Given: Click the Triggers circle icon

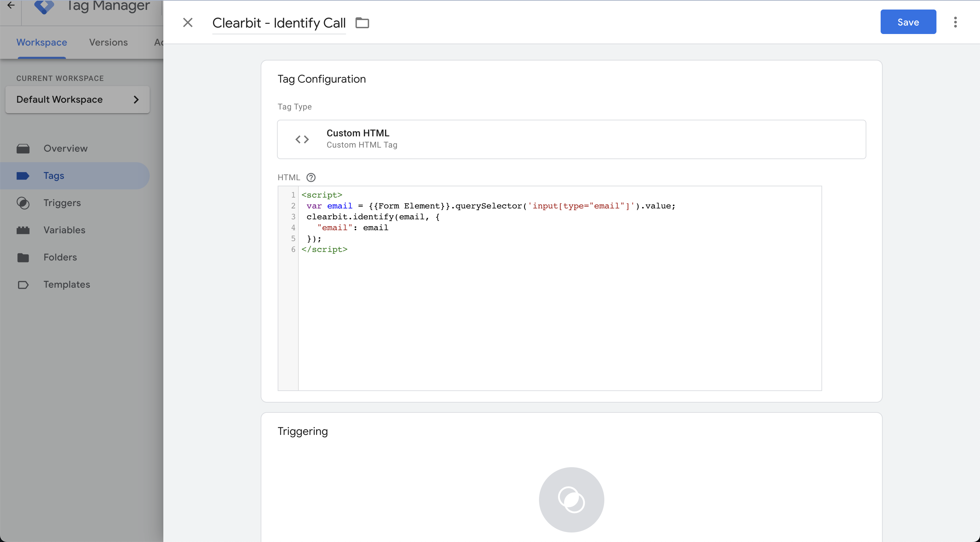Looking at the screenshot, I should point(23,203).
